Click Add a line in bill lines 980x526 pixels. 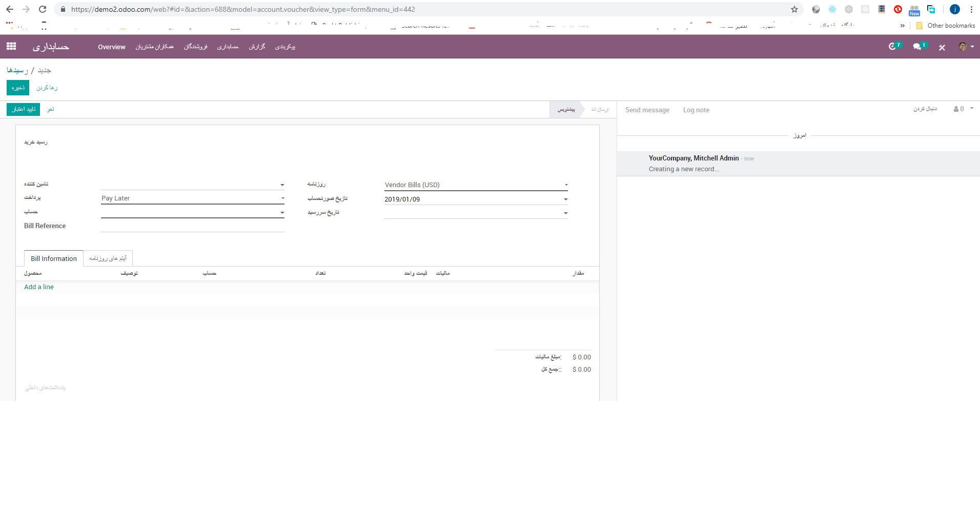pos(38,287)
